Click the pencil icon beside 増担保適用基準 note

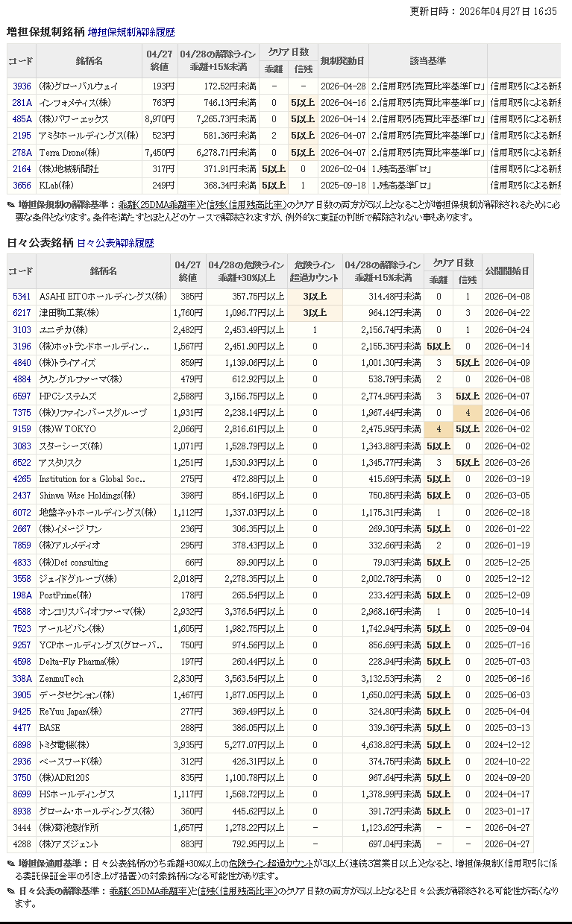tap(10, 864)
